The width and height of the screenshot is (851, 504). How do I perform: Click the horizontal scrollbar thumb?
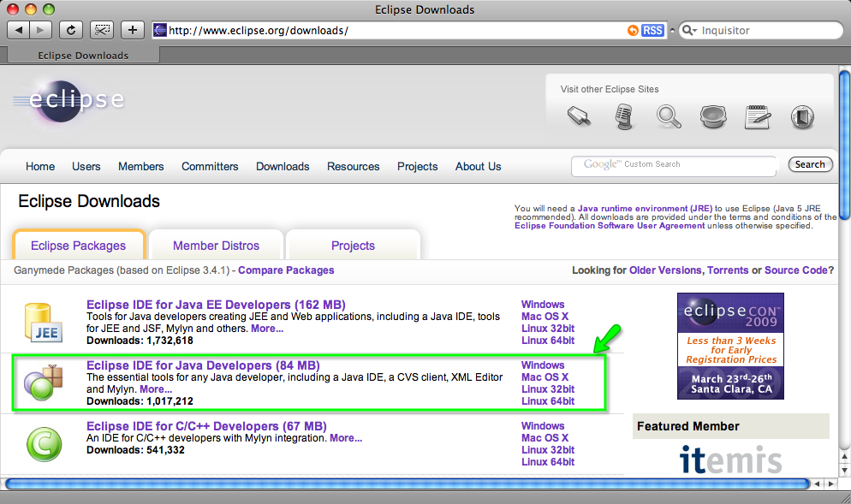tap(407, 483)
